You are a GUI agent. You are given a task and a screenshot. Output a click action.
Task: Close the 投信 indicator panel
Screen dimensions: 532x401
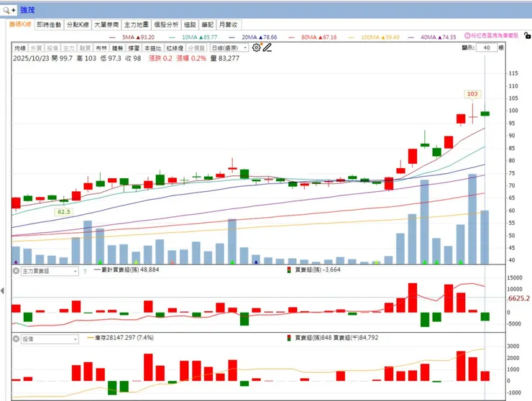tap(16, 338)
